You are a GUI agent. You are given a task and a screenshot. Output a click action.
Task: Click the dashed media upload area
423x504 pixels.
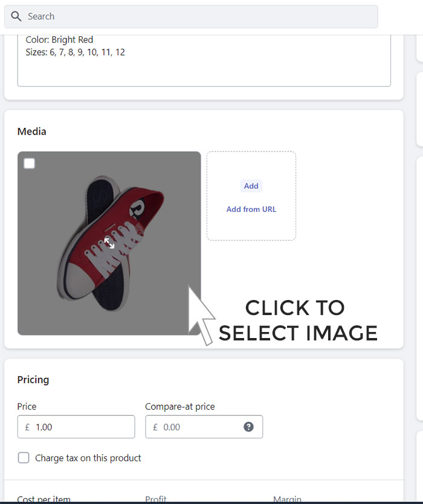pyautogui.click(x=251, y=196)
